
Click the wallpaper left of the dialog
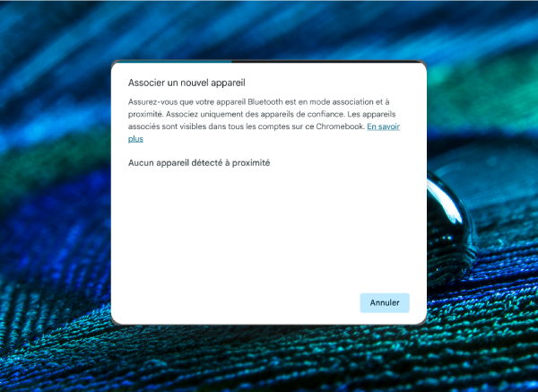[55, 192]
